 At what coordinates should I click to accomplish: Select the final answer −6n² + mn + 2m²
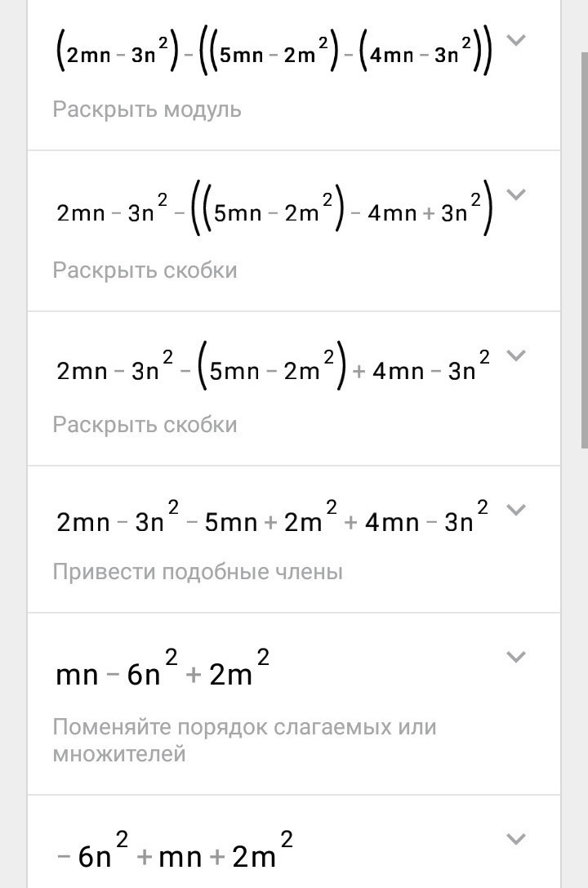click(x=175, y=850)
